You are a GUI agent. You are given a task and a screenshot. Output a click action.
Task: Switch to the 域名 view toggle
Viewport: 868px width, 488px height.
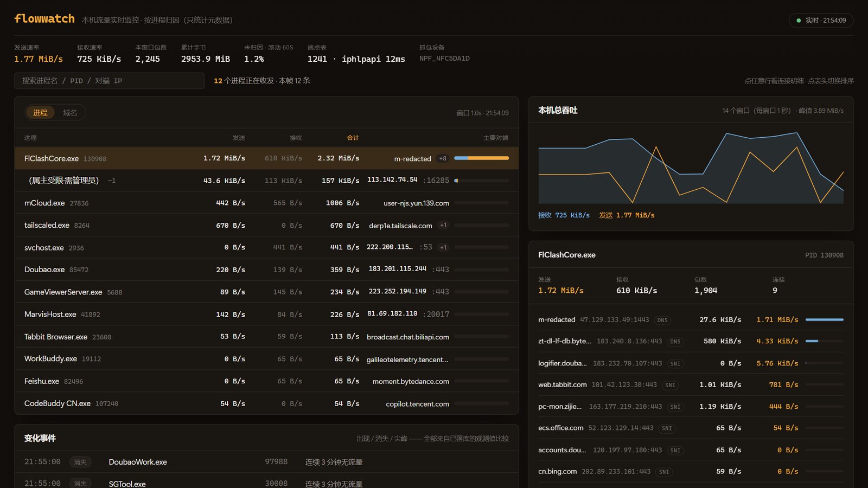(x=70, y=113)
